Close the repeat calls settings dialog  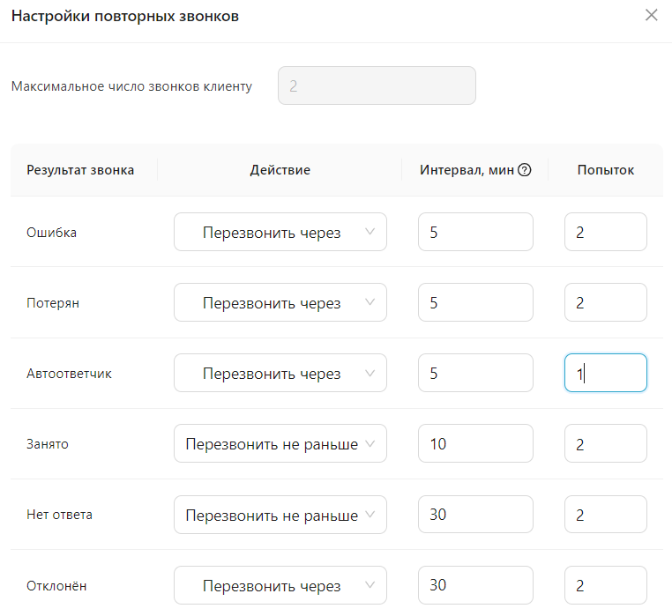click(x=652, y=15)
